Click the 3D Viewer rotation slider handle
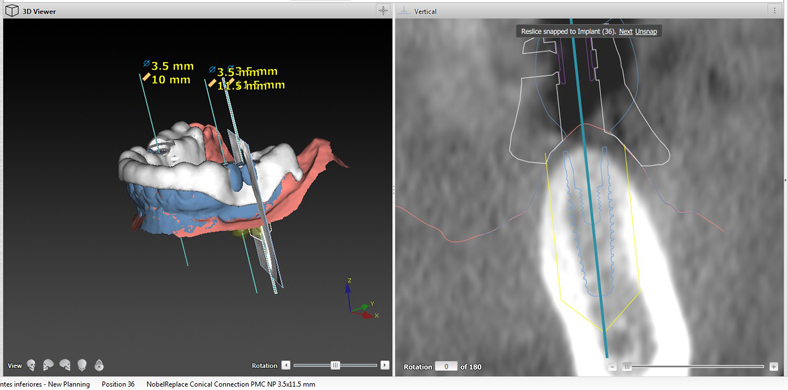This screenshot has height=390, width=788. [x=336, y=365]
